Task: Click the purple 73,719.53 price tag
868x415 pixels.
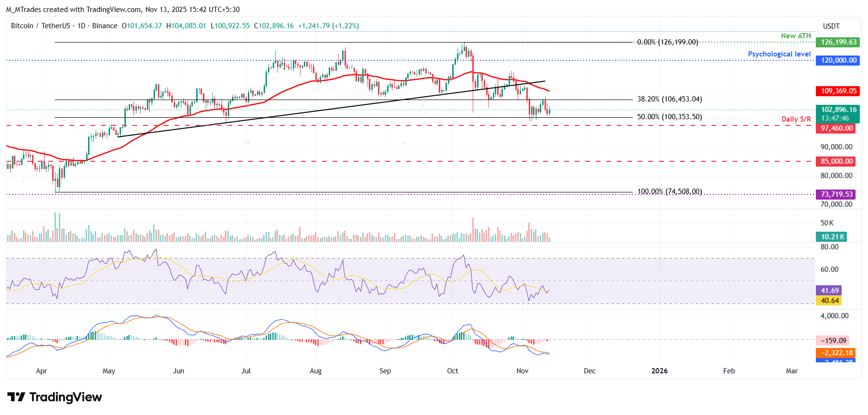Action: pyautogui.click(x=837, y=194)
